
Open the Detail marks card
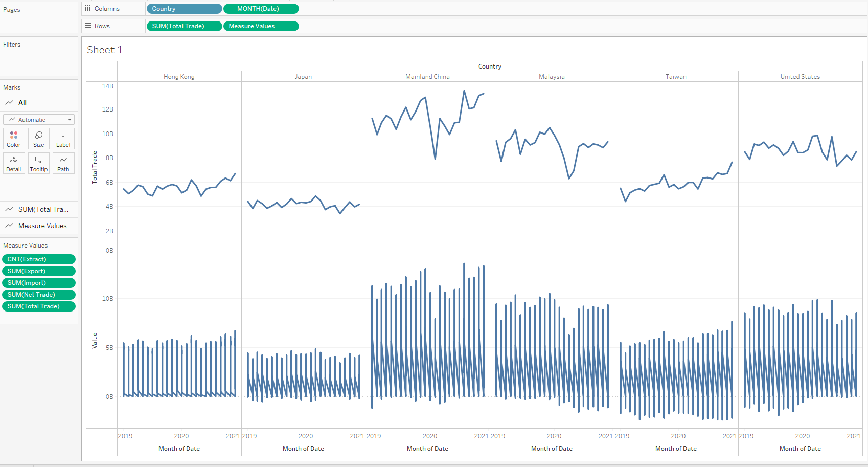click(14, 163)
